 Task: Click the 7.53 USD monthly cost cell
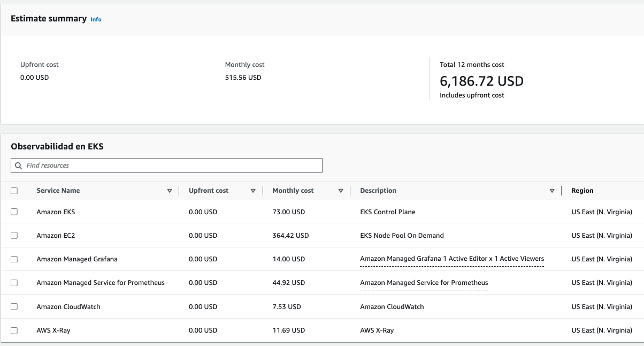coord(287,307)
